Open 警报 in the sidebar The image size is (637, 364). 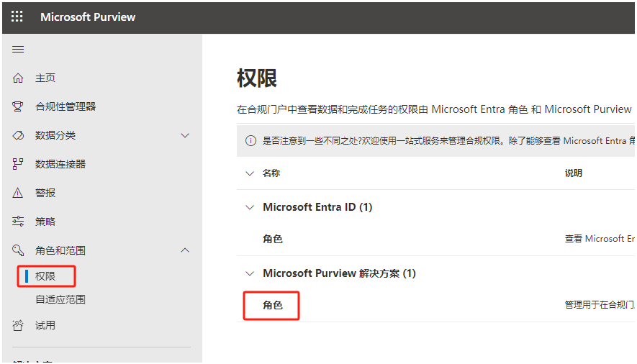click(45, 193)
